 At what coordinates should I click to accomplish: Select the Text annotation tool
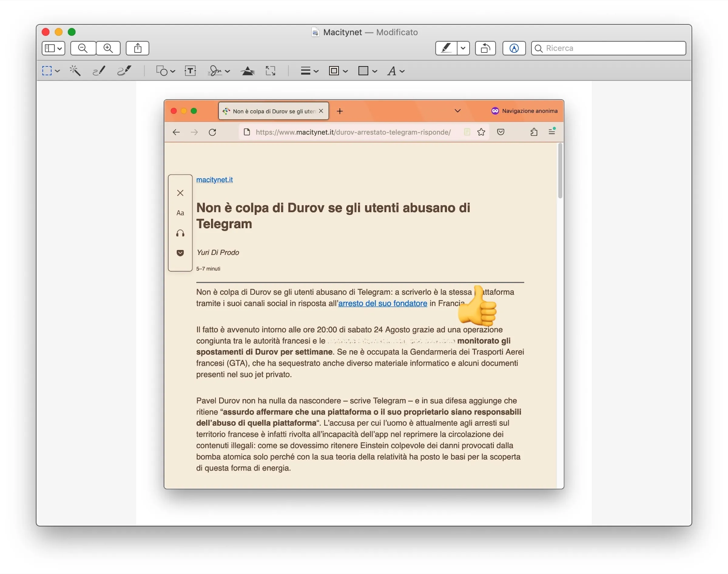pos(190,71)
